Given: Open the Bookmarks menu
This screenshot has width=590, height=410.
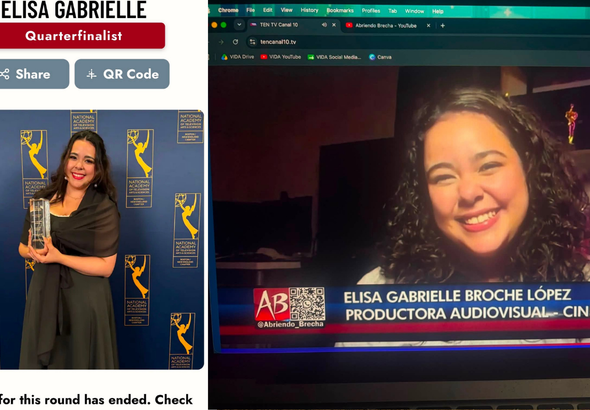Looking at the screenshot, I should [340, 11].
